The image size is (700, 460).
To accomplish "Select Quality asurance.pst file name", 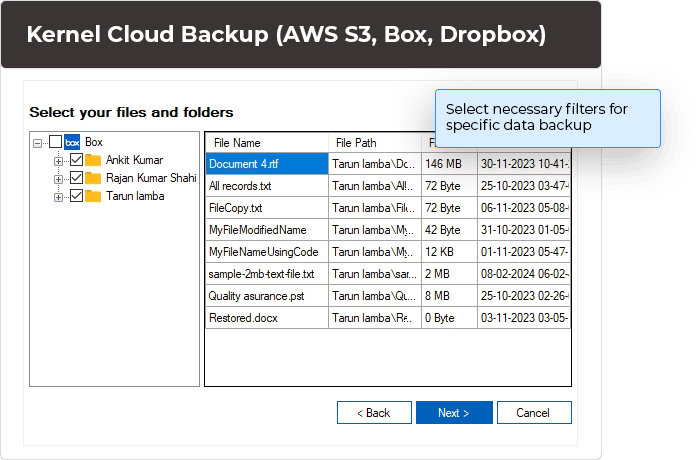I will coord(256,296).
